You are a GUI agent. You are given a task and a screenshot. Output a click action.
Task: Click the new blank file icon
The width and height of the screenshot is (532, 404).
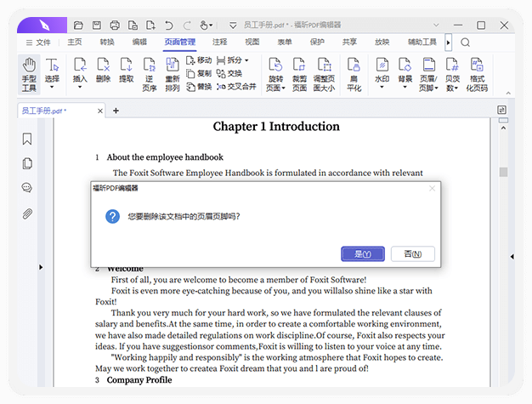(x=150, y=26)
